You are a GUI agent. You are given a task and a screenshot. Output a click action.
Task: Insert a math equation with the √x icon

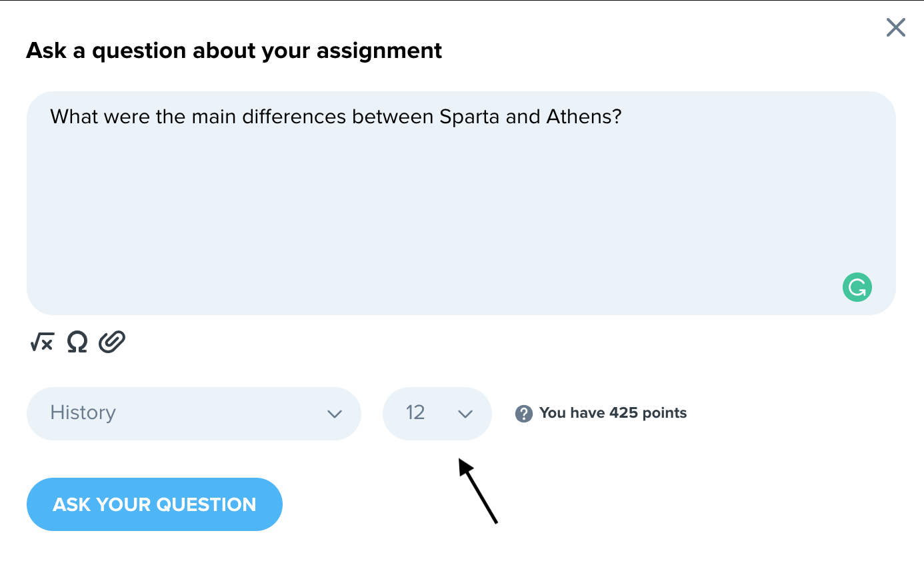coord(41,341)
